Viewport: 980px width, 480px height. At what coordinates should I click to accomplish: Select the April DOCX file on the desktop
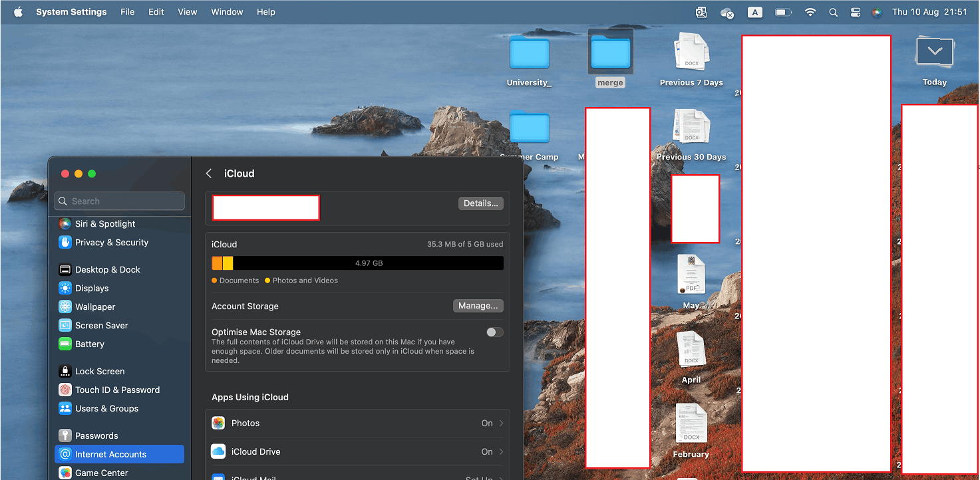click(691, 357)
